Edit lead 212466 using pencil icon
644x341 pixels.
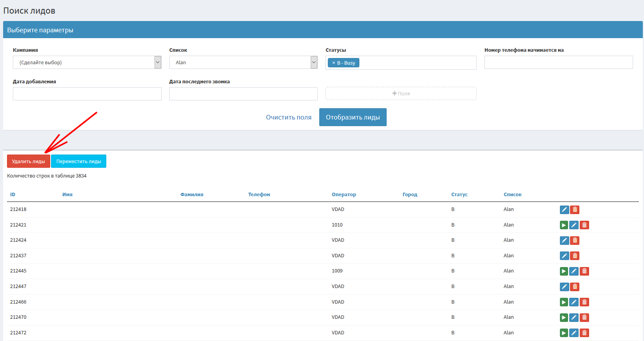pos(574,302)
